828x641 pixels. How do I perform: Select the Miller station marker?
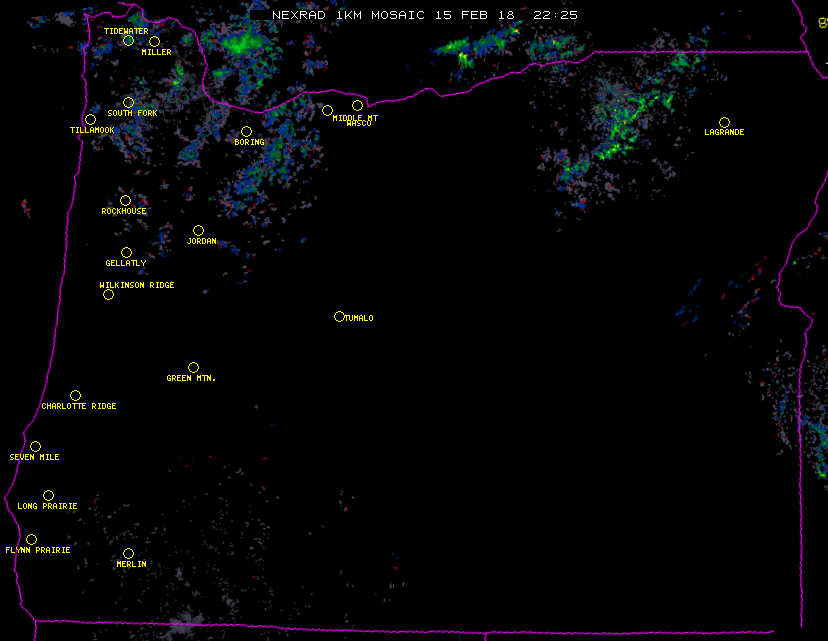coord(154,42)
